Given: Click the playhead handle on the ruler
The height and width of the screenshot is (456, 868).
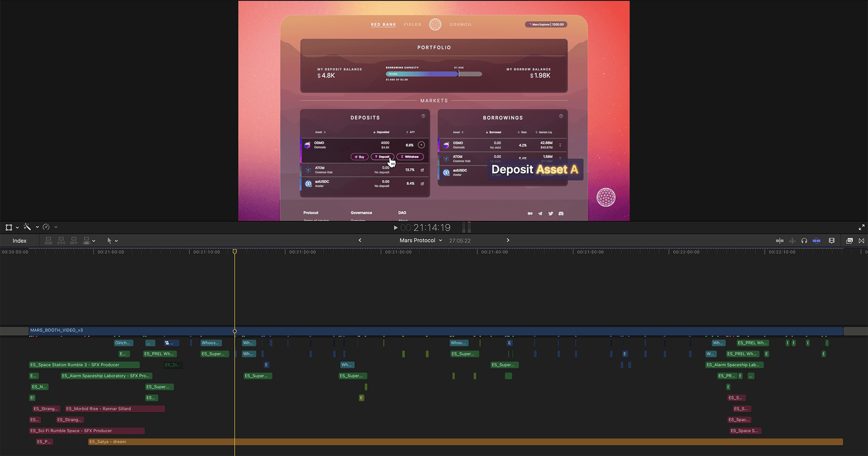Looking at the screenshot, I should tap(235, 252).
